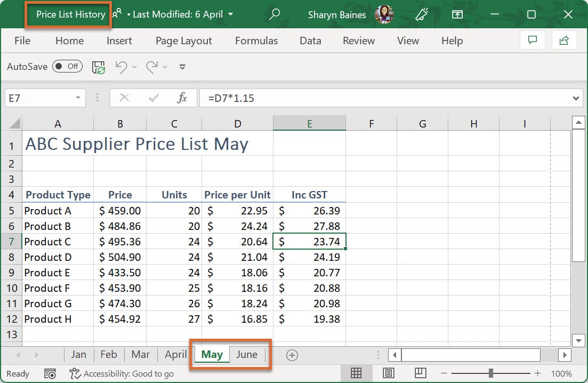This screenshot has height=383, width=588.
Task: Click the Share icon button
Action: point(563,41)
